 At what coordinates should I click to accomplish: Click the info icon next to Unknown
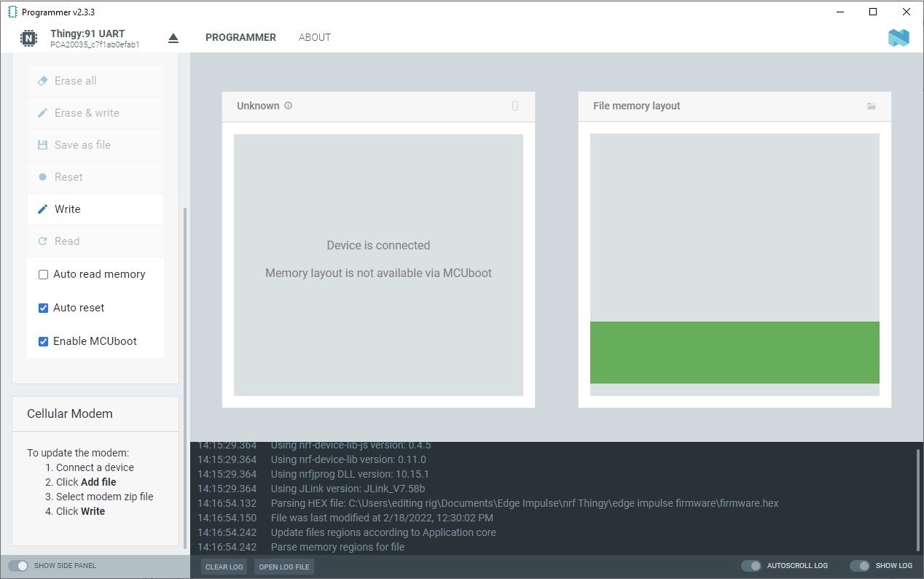[288, 106]
